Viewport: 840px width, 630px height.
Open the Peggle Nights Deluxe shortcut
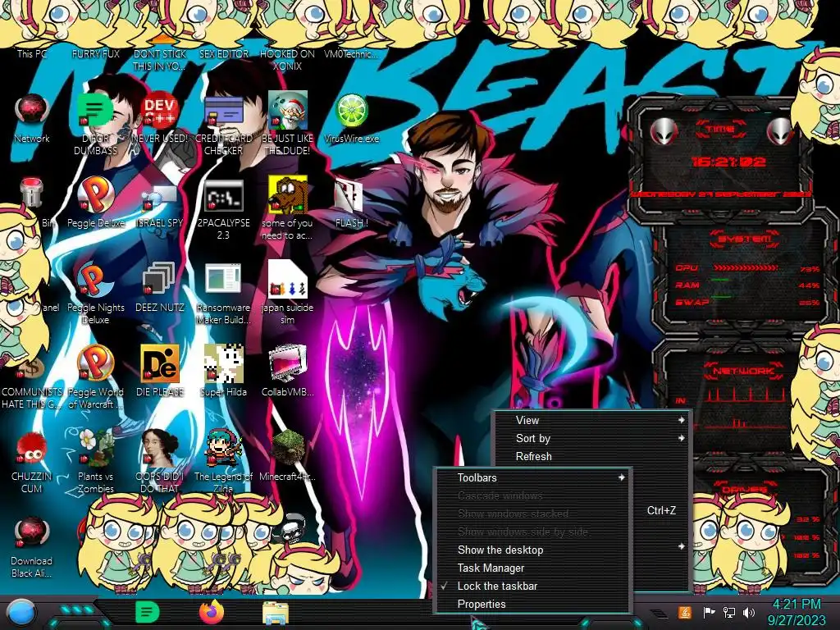95,280
